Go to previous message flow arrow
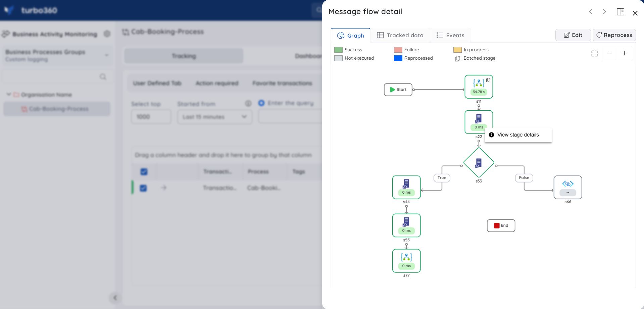This screenshot has width=644, height=309. click(591, 12)
